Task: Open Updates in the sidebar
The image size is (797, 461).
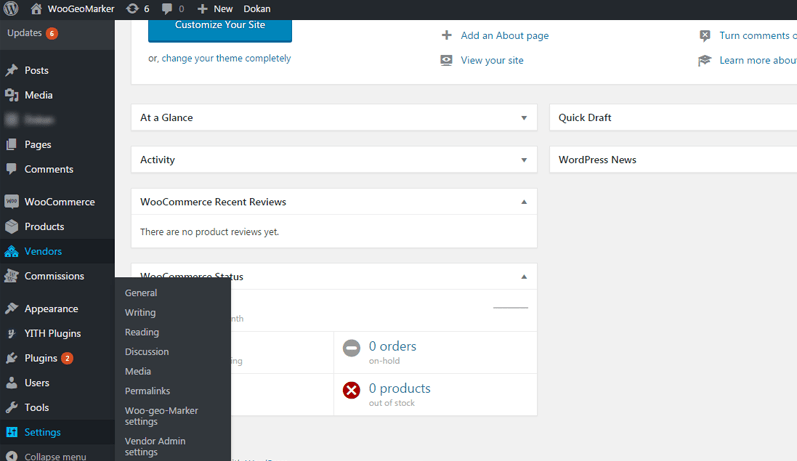Action: (24, 33)
